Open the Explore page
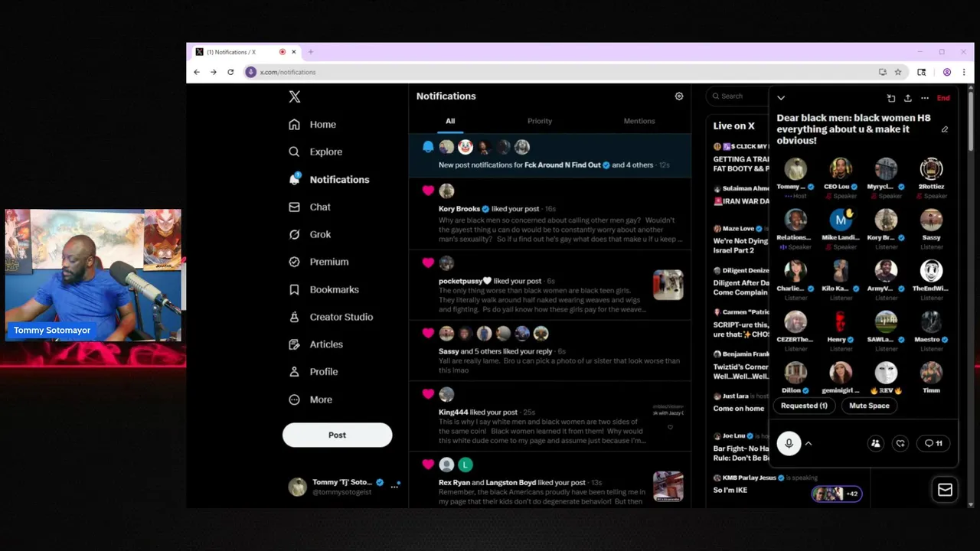 click(x=315, y=152)
